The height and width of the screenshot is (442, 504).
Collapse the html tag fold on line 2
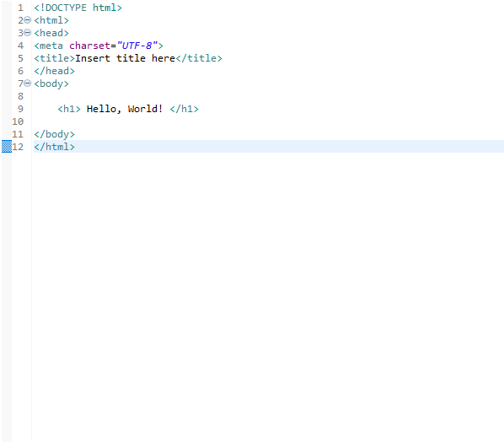coord(28,20)
